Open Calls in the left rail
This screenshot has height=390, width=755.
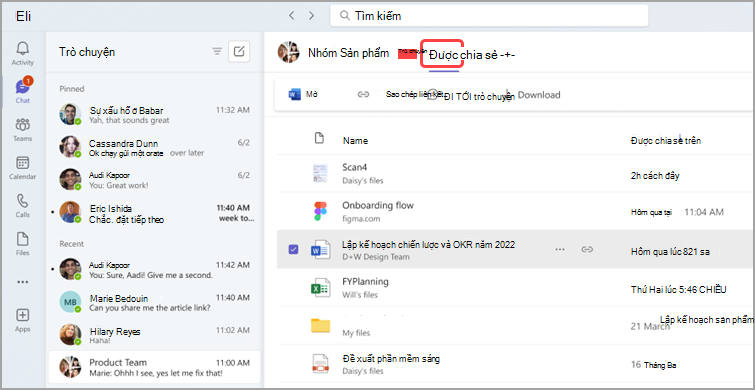point(23,205)
